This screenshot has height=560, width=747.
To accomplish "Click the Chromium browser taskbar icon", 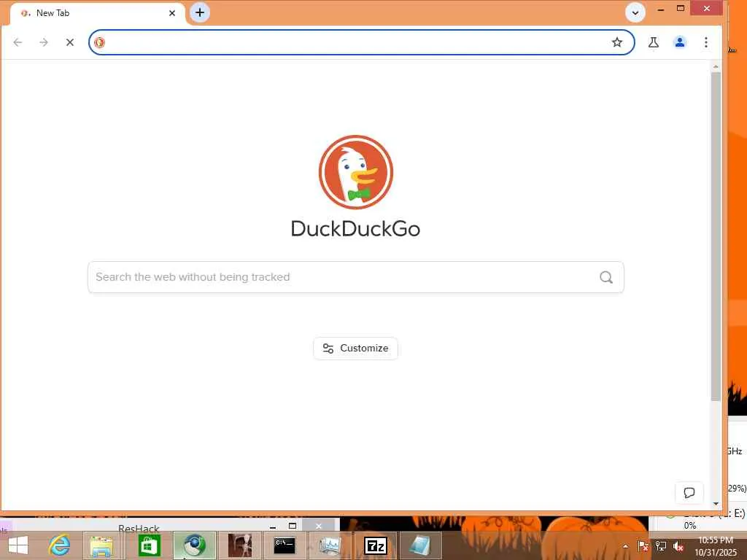I will coord(194,545).
